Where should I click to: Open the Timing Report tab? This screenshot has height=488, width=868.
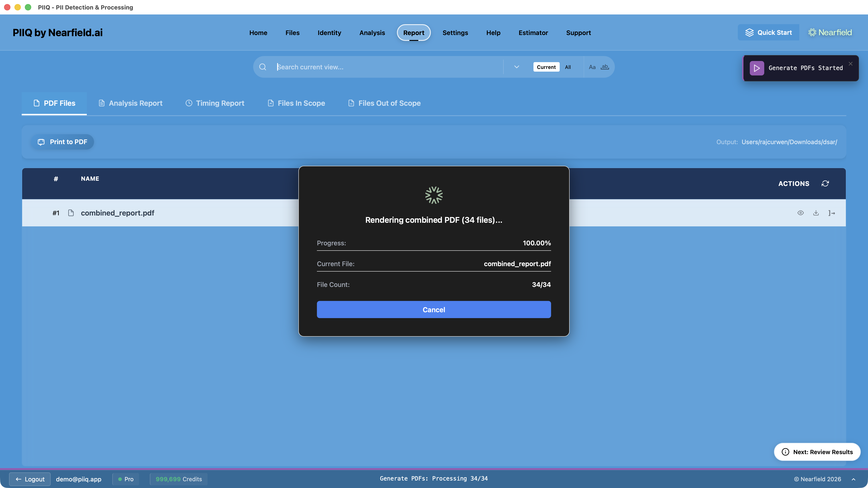(x=215, y=103)
